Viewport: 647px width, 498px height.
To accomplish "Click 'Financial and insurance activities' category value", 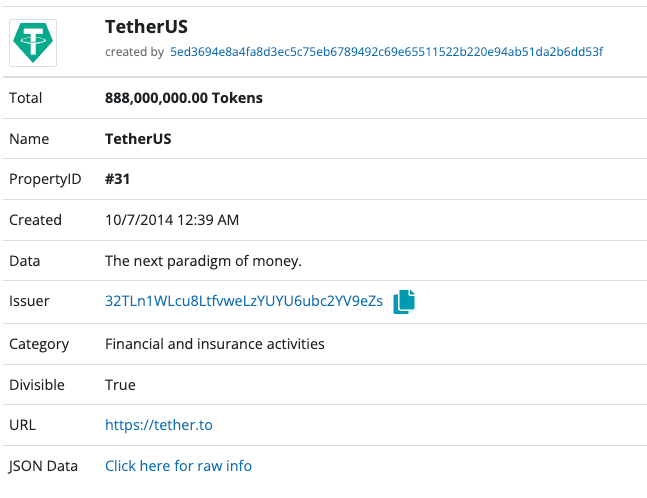I will (215, 344).
